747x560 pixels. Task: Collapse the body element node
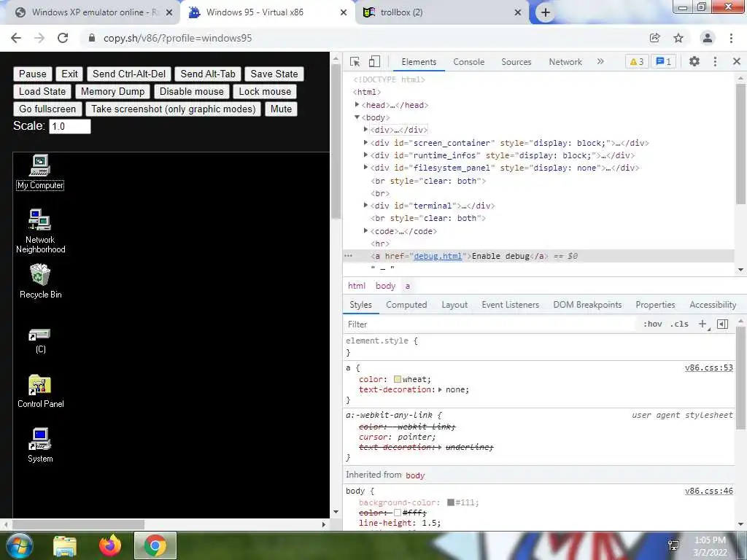(x=357, y=117)
